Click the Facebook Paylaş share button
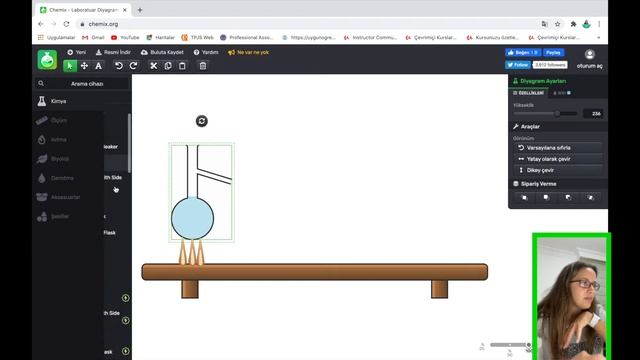Image resolution: width=640 pixels, height=360 pixels. point(553,53)
